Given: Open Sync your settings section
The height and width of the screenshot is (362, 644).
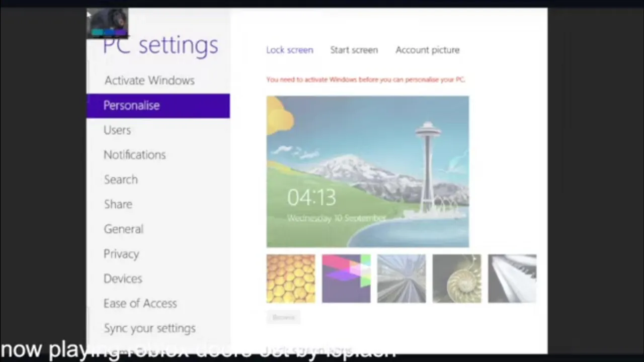Looking at the screenshot, I should pyautogui.click(x=149, y=328).
